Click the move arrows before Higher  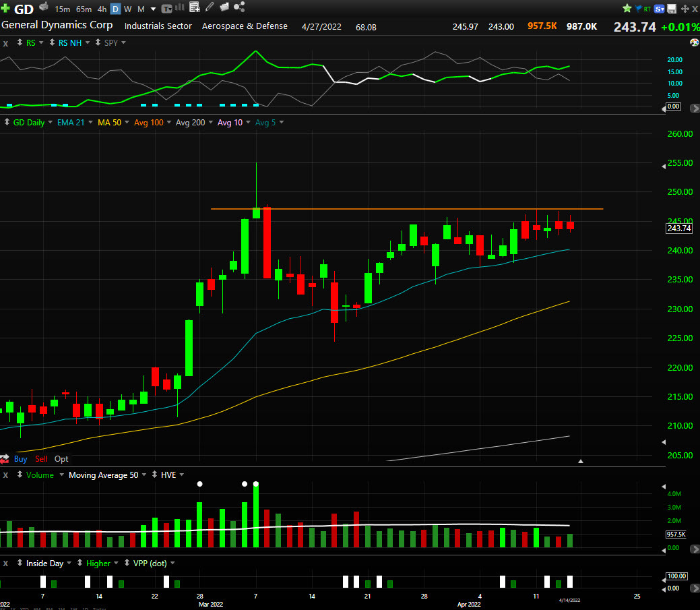coord(79,563)
